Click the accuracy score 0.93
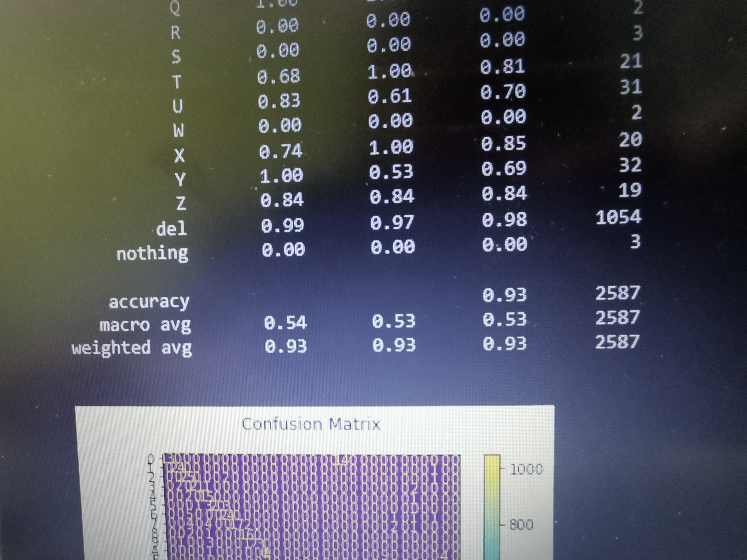Screen dimensions: 747x560 504,295
